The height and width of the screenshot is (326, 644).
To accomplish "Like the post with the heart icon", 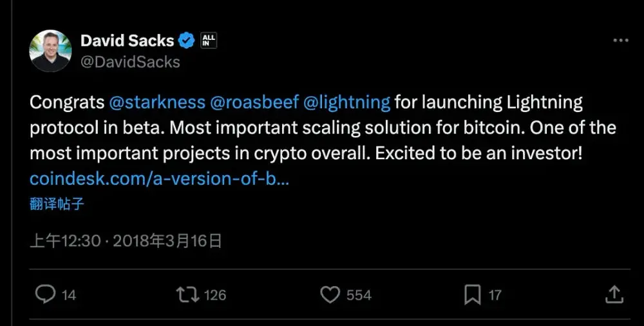I will [x=330, y=294].
